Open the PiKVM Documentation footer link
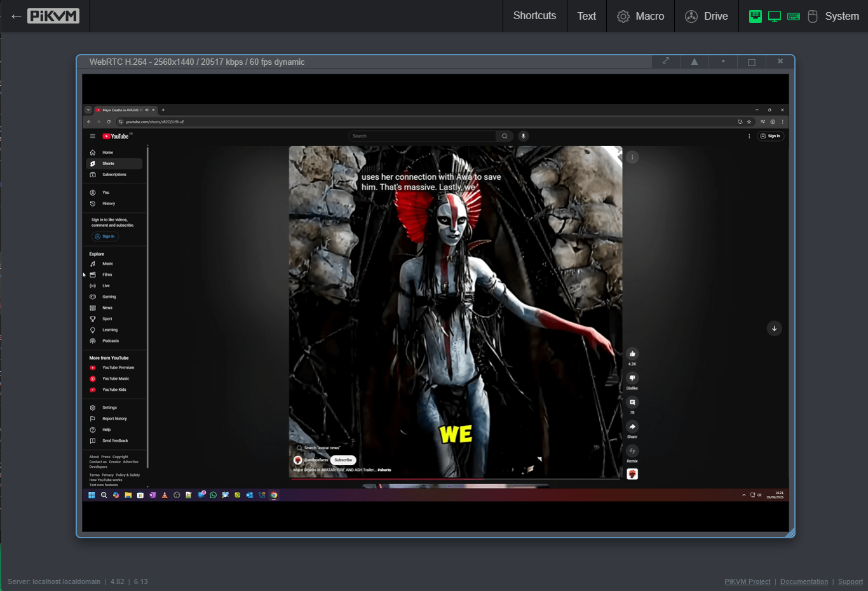The width and height of the screenshot is (868, 591). tap(804, 581)
